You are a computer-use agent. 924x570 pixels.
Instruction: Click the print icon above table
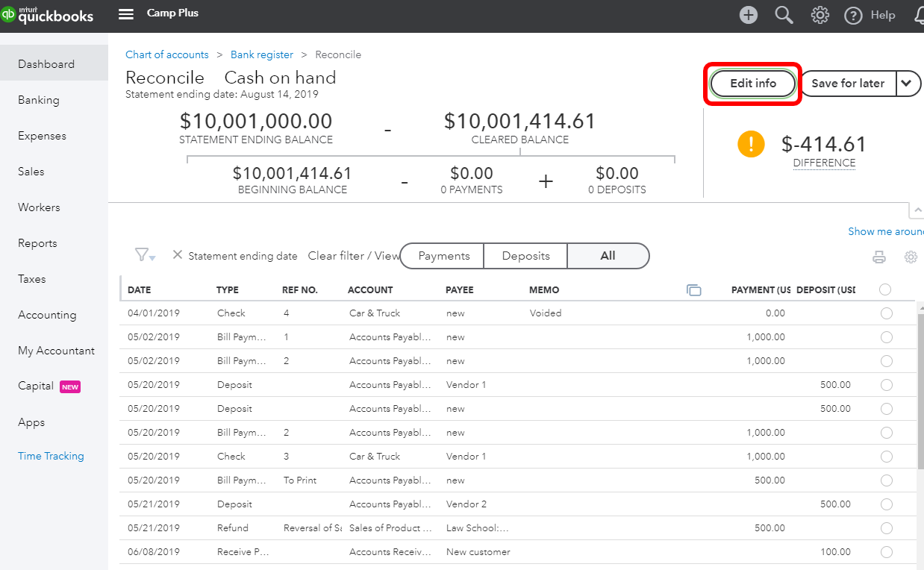879,257
